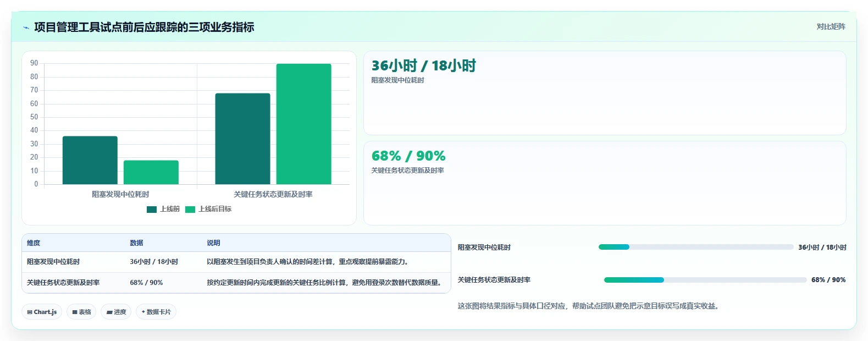The image size is (868, 341).
Task: Click the 对比矩阵 label in header
Action: coord(831,26)
